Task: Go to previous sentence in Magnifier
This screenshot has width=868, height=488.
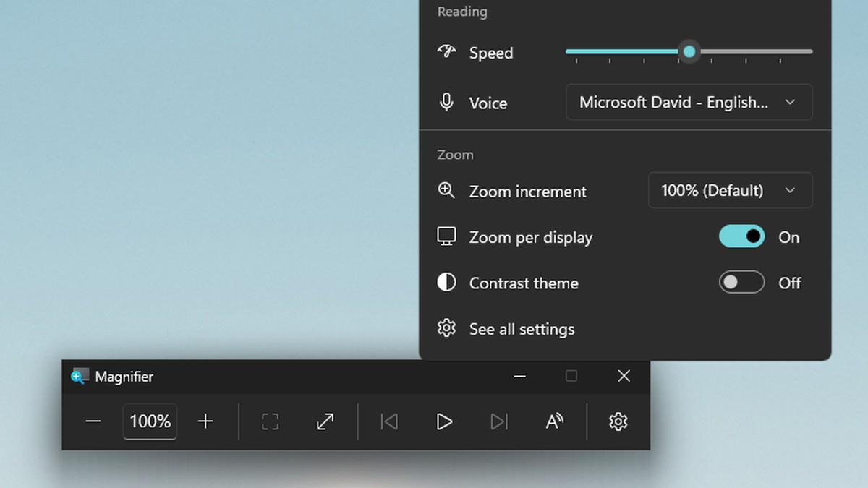Action: click(389, 421)
